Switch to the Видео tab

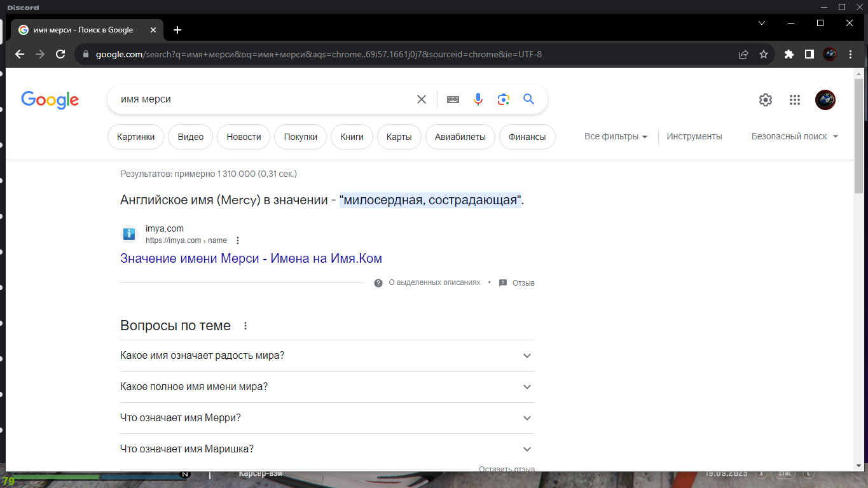tap(191, 137)
